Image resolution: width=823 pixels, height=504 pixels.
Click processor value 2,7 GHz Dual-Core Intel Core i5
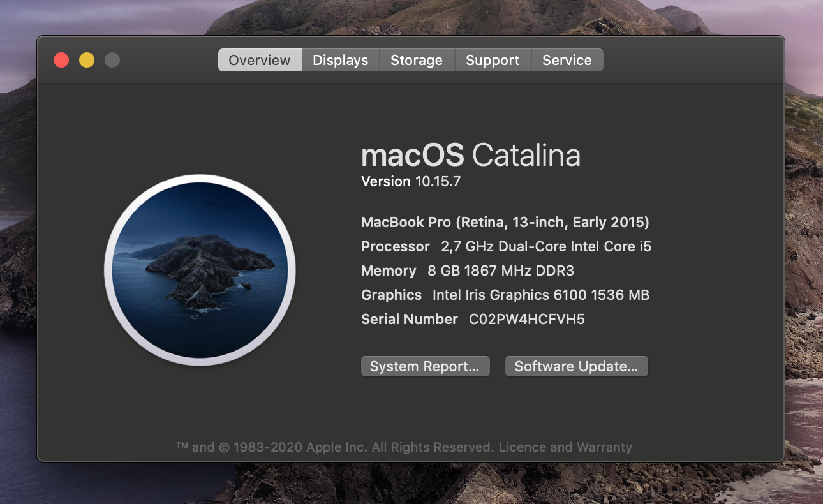point(546,246)
